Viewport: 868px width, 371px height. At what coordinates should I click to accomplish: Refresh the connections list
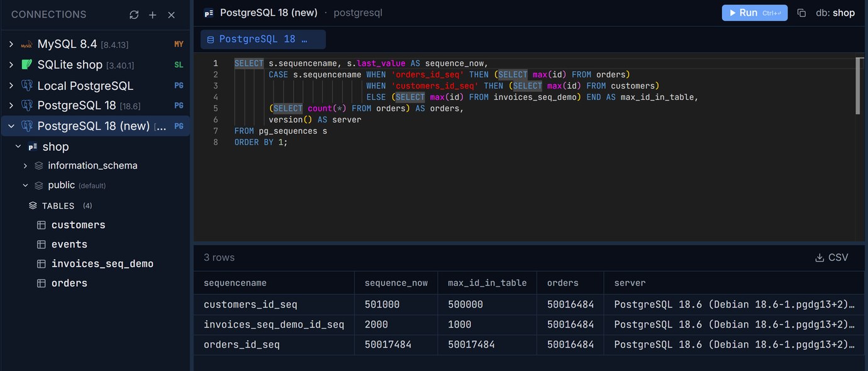pyautogui.click(x=134, y=14)
